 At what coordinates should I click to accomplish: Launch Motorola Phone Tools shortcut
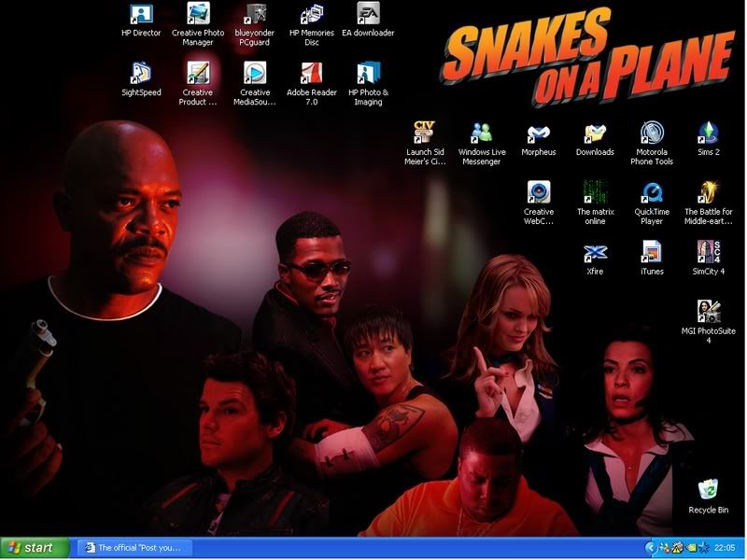pos(652,133)
